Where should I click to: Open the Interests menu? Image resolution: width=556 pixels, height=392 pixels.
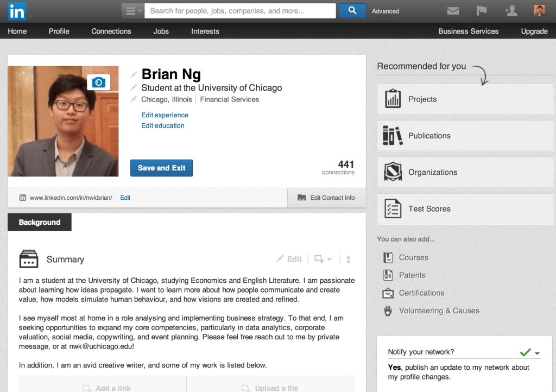click(x=205, y=31)
